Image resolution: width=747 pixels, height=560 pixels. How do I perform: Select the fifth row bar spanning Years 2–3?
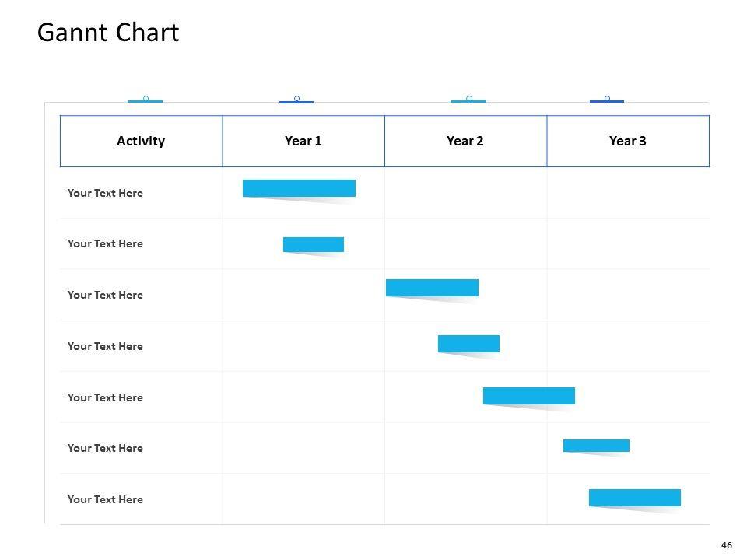(529, 396)
